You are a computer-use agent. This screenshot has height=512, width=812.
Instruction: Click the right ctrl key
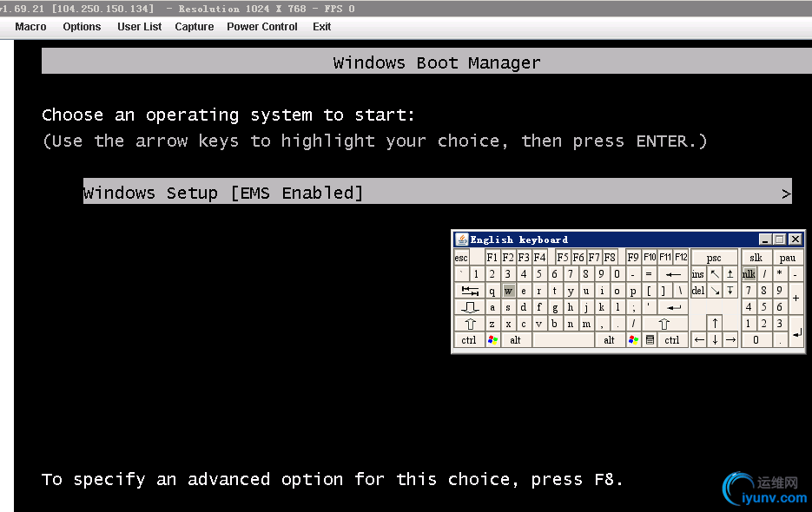[x=672, y=340]
